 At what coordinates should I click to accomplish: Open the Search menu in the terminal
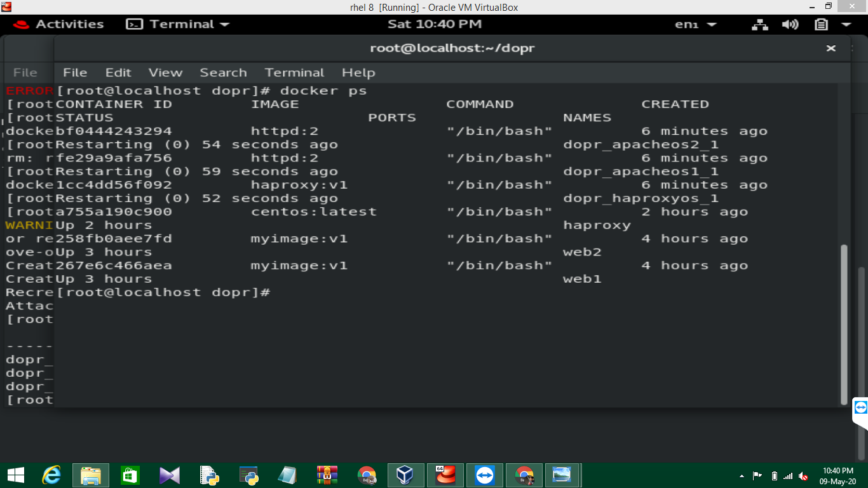point(223,72)
